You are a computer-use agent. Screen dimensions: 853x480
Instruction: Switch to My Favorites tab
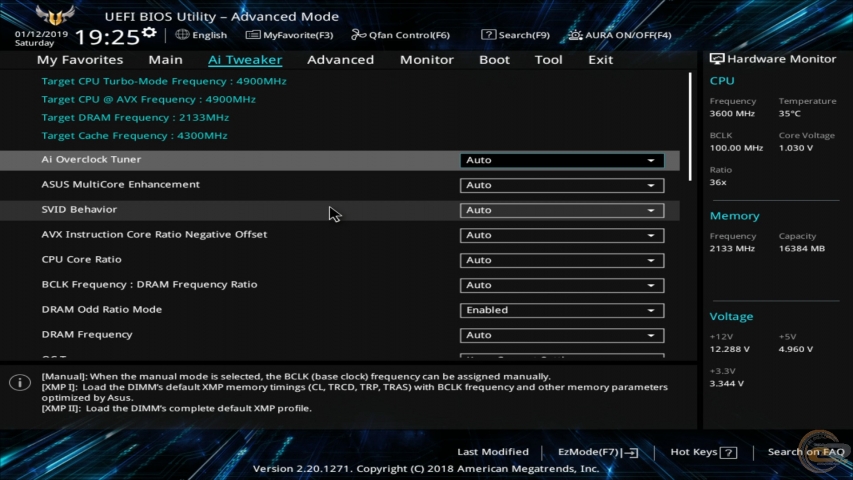click(x=80, y=60)
